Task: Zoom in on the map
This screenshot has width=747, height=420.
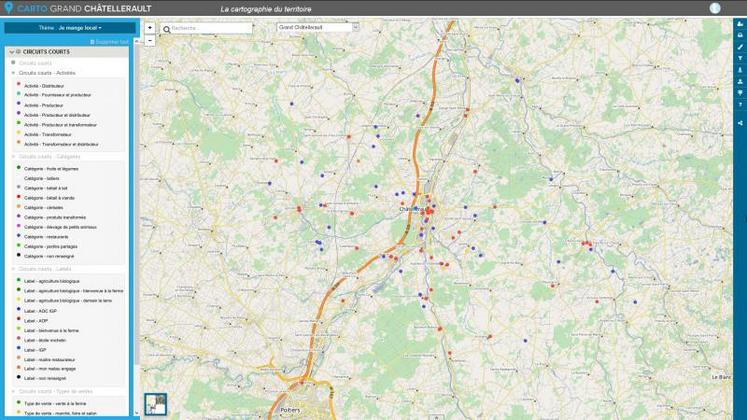Action: 149,28
